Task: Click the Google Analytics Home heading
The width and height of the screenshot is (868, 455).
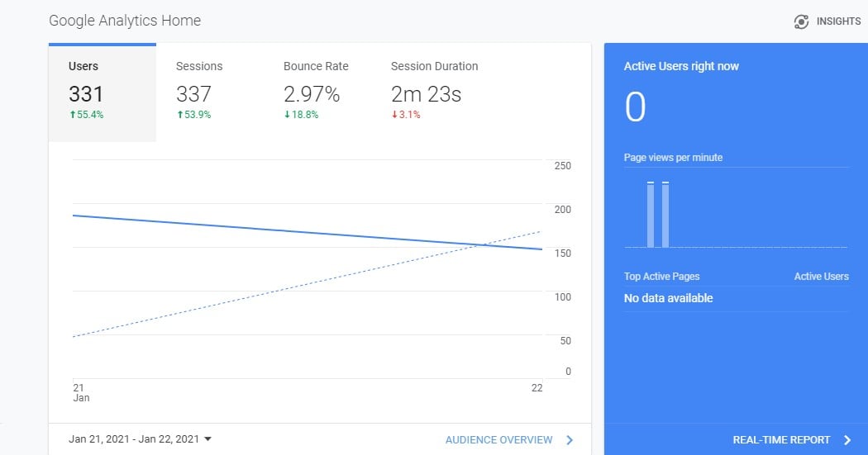Action: point(125,20)
